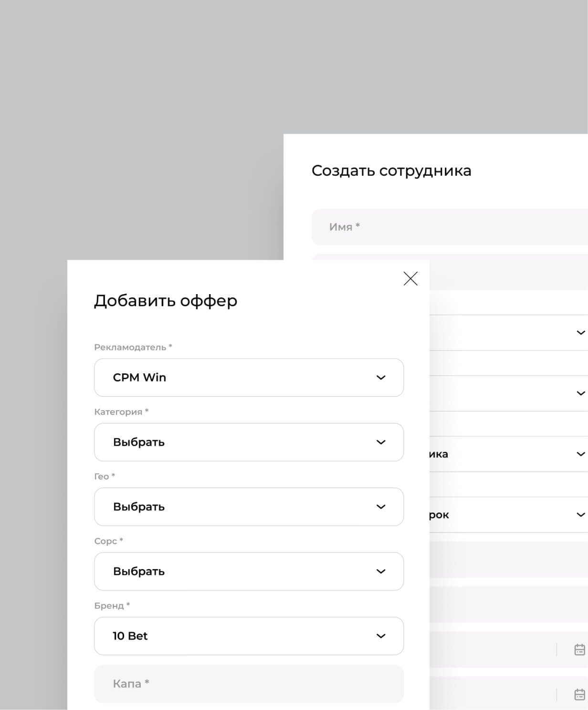588x710 pixels.
Task: Close the Добавить оффер dialog
Action: click(x=410, y=278)
